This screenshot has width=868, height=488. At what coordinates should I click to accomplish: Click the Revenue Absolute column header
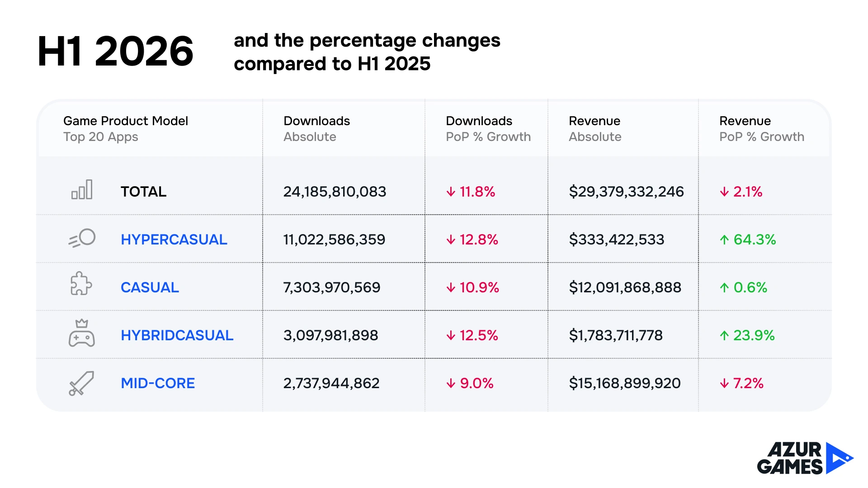[595, 129]
